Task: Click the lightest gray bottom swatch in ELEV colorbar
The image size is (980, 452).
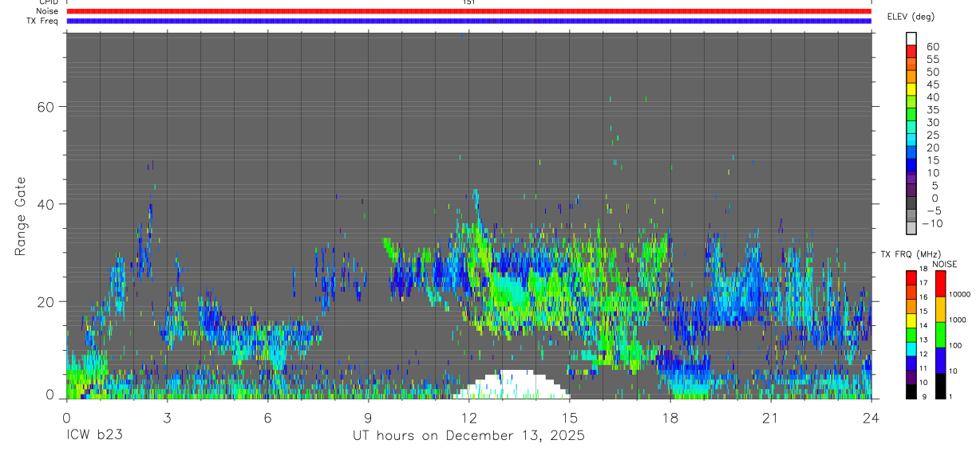Action: pyautogui.click(x=911, y=228)
